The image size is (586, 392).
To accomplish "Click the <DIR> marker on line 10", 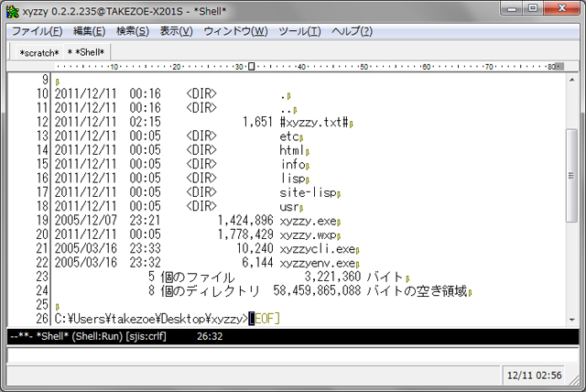I will pos(201,93).
